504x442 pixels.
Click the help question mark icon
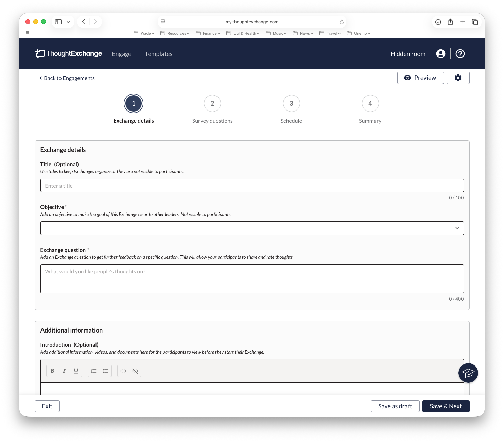point(460,54)
